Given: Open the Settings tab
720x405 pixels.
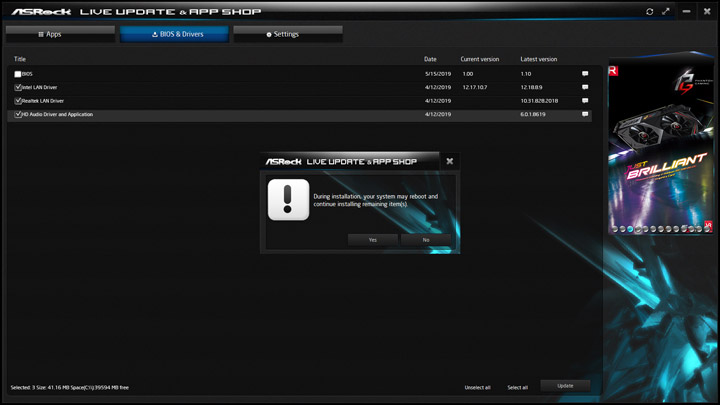Looking at the screenshot, I should (x=288, y=34).
